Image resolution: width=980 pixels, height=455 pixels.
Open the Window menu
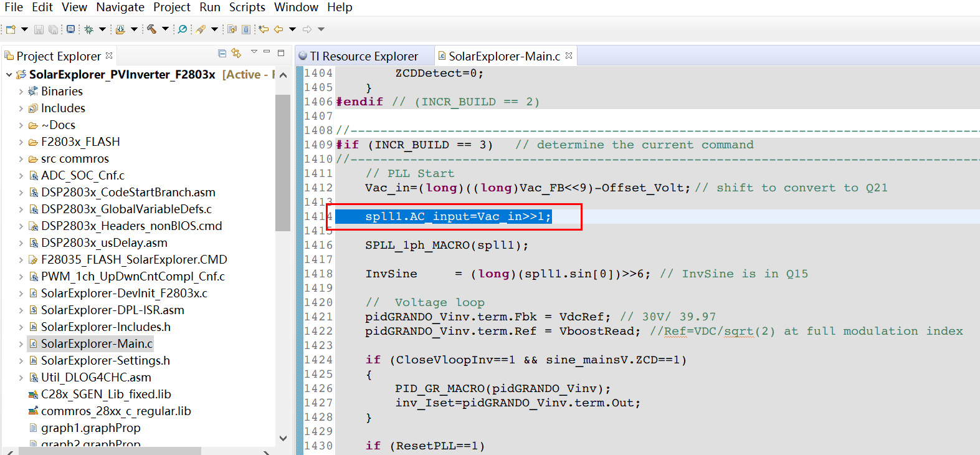pyautogui.click(x=296, y=7)
